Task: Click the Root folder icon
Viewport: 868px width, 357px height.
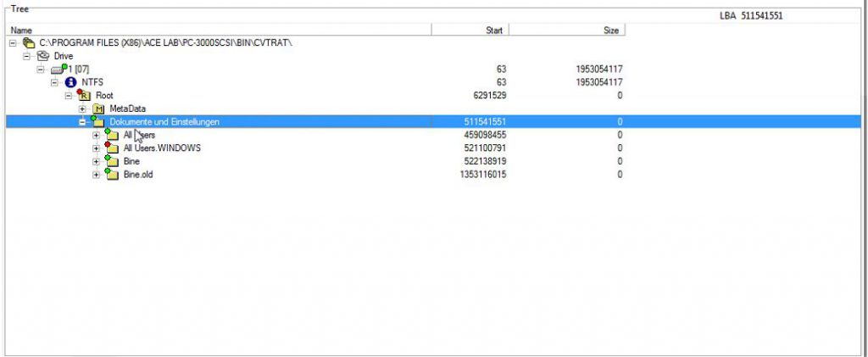Action: [85, 96]
